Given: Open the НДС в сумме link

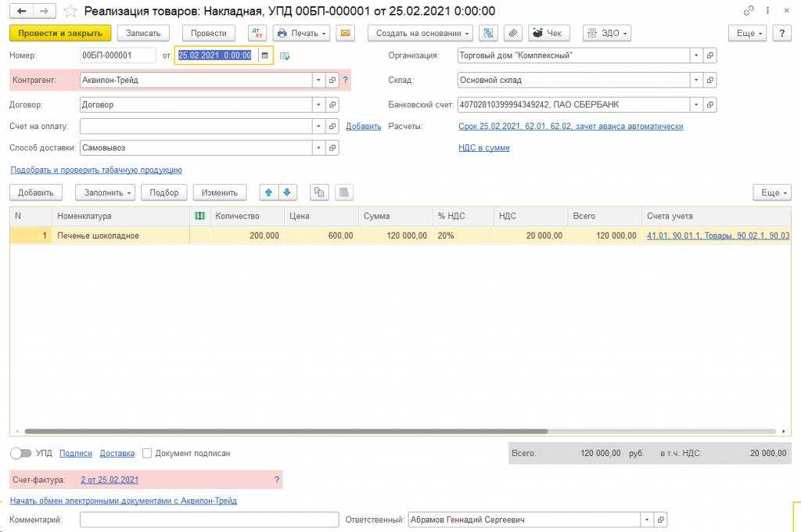Looking at the screenshot, I should 483,147.
